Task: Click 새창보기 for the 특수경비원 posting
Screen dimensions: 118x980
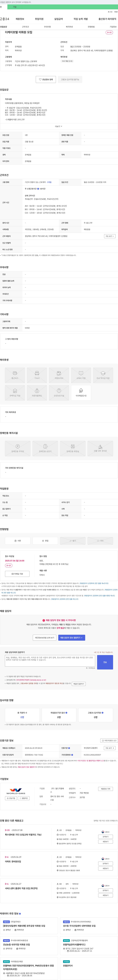Action: tap(105, 841)
